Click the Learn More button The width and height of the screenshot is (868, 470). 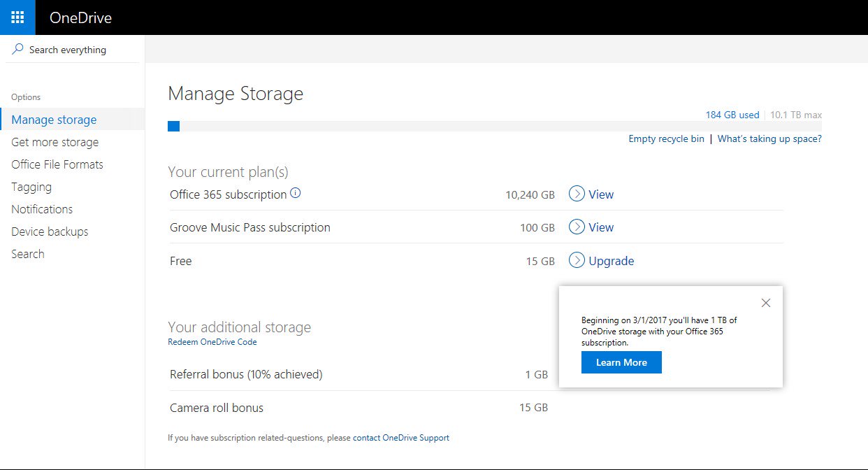pos(621,362)
